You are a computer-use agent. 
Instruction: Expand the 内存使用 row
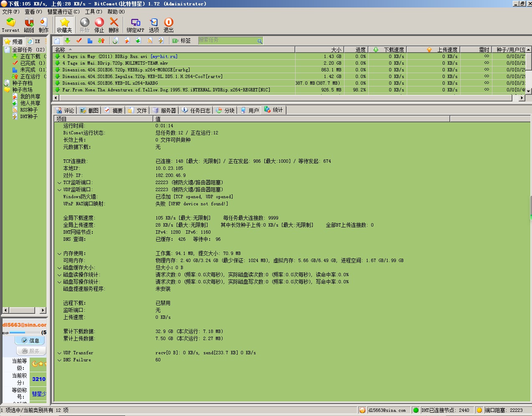(x=59, y=254)
